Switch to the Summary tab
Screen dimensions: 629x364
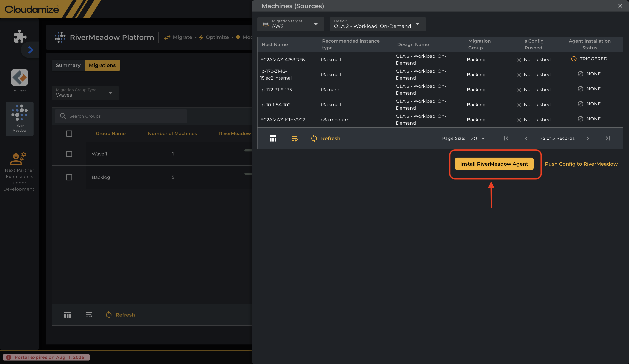pos(68,65)
